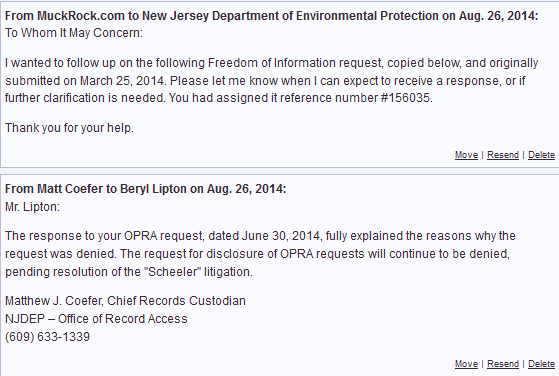Select the 'From Matt Coefer to Beryl Lipton' header

click(x=145, y=189)
